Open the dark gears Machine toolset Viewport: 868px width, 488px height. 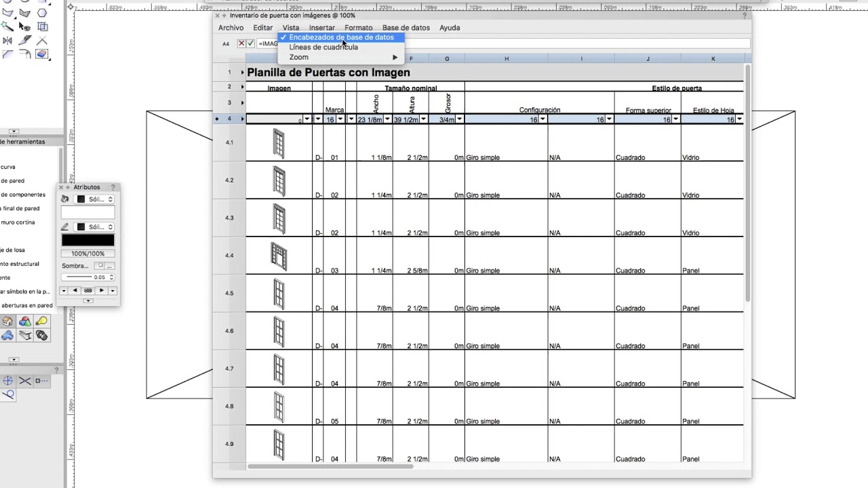click(42, 335)
